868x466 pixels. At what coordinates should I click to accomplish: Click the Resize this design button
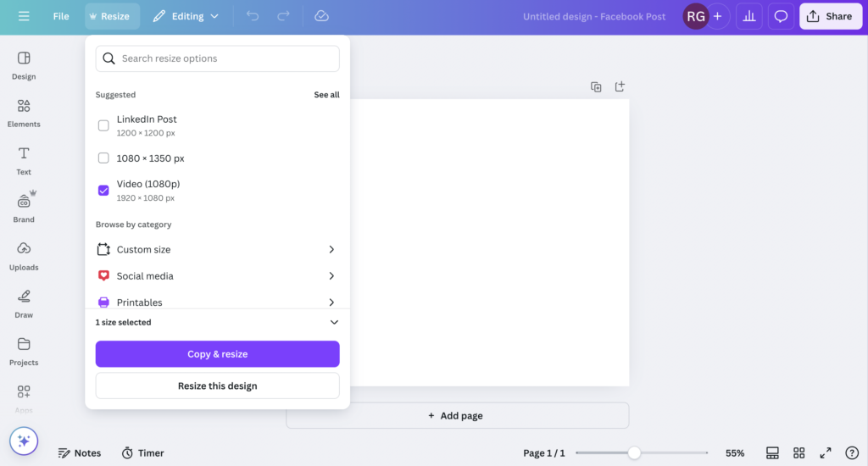click(217, 386)
